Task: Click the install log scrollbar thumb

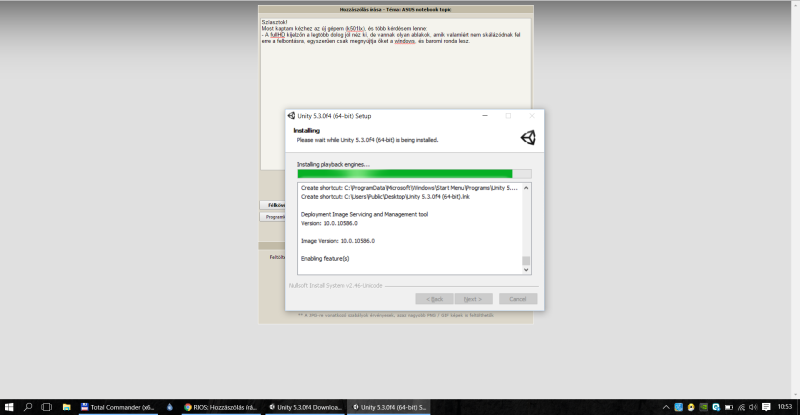Action: coord(526,260)
